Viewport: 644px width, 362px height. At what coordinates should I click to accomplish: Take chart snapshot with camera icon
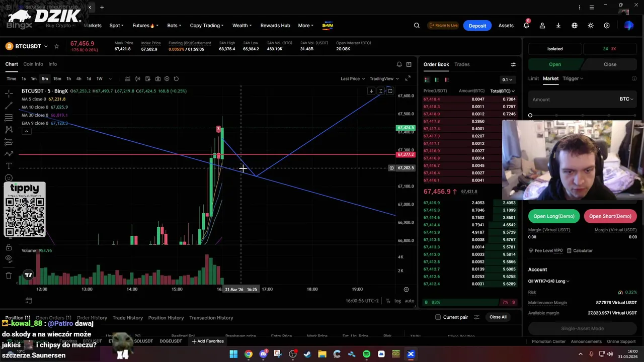(158, 78)
